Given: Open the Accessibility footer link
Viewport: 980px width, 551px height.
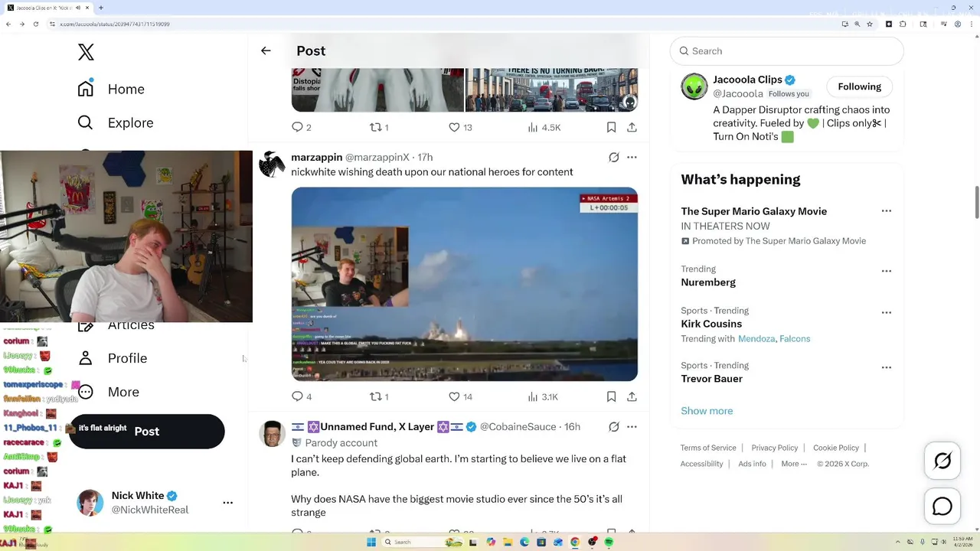Looking at the screenshot, I should [701, 464].
